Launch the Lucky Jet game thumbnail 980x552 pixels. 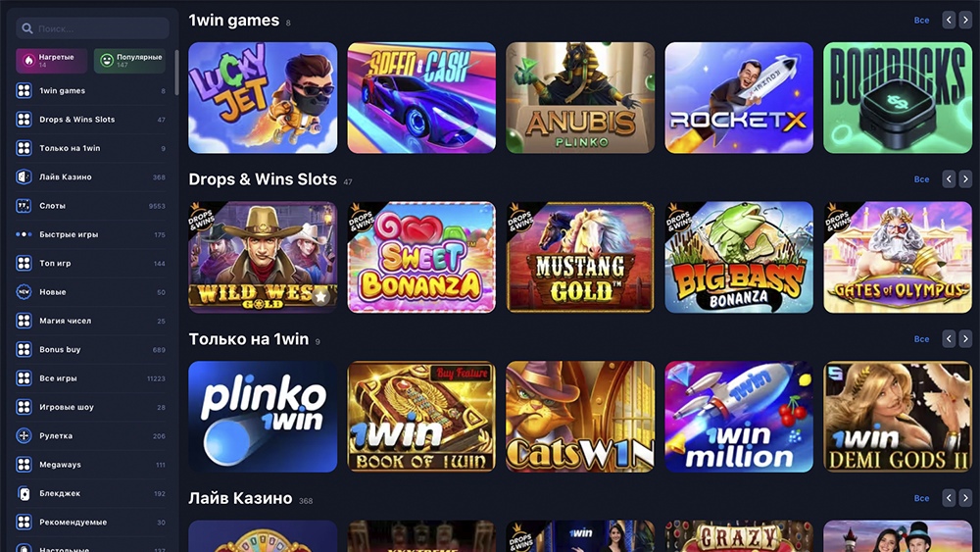[x=263, y=97]
